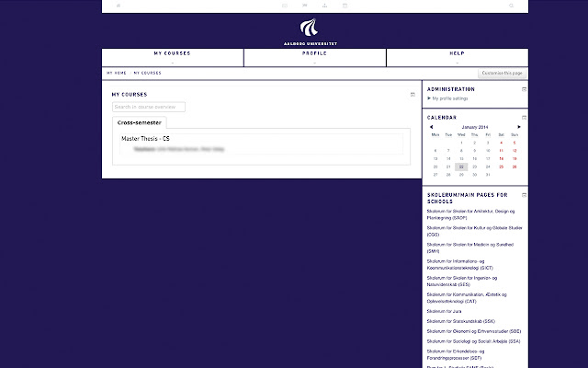Collapse the Skolerum/Main pages for schools block

(525, 195)
